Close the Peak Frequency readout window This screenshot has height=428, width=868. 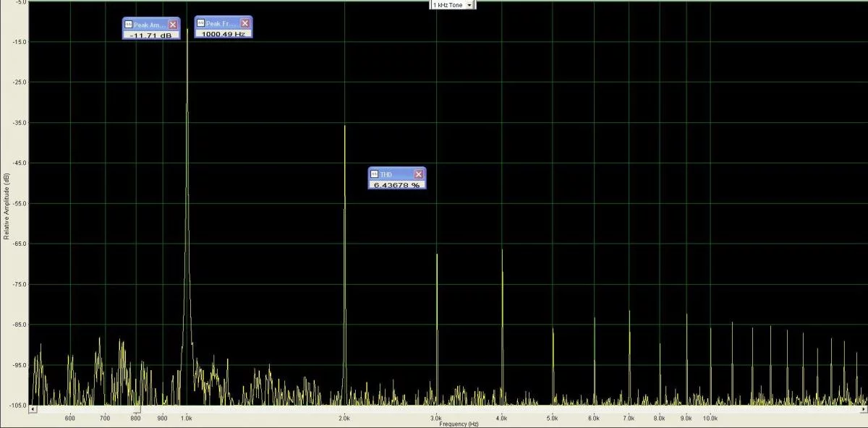[x=245, y=23]
